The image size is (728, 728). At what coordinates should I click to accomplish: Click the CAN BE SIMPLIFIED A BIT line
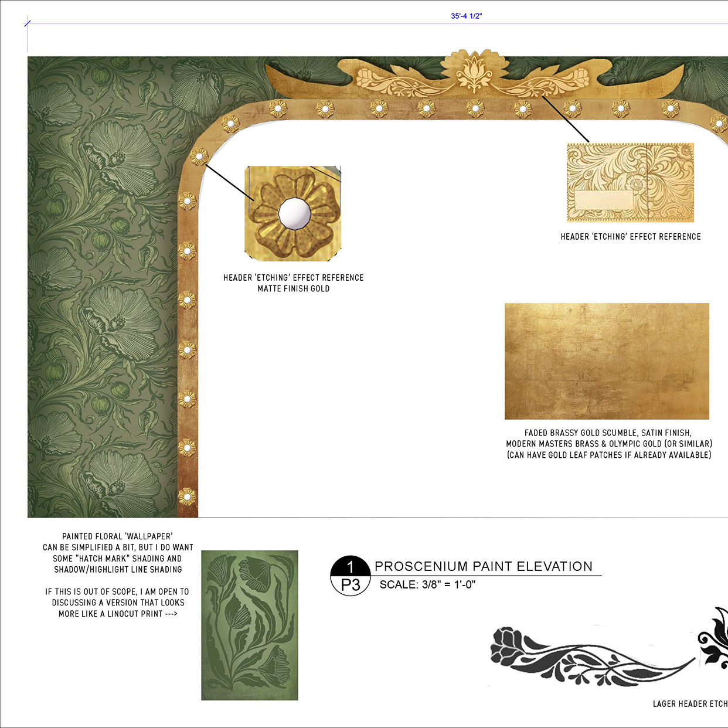coord(118,547)
